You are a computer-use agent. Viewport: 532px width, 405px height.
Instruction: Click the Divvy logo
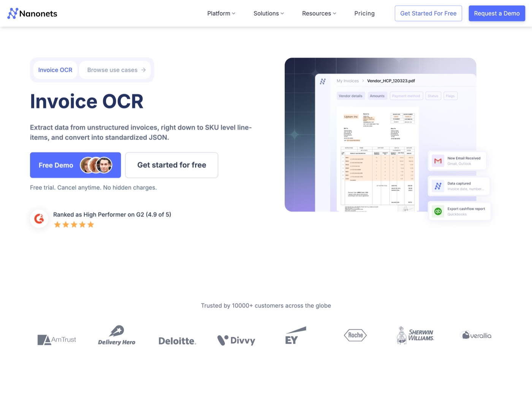(236, 340)
